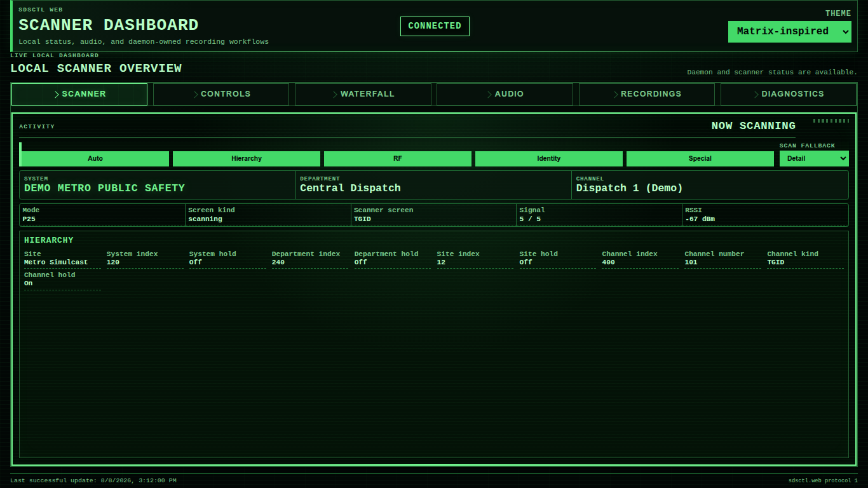Click the Channel index value 400
868x488 pixels.
pyautogui.click(x=608, y=262)
